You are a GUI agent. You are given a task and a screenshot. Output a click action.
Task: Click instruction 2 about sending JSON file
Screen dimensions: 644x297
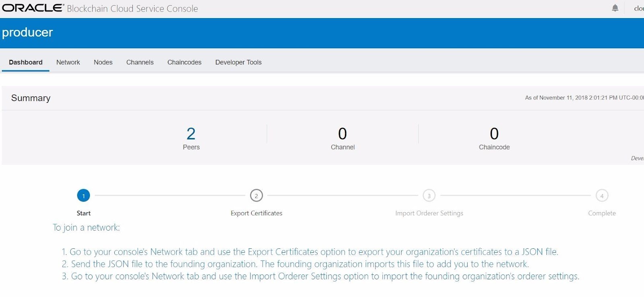coord(295,264)
